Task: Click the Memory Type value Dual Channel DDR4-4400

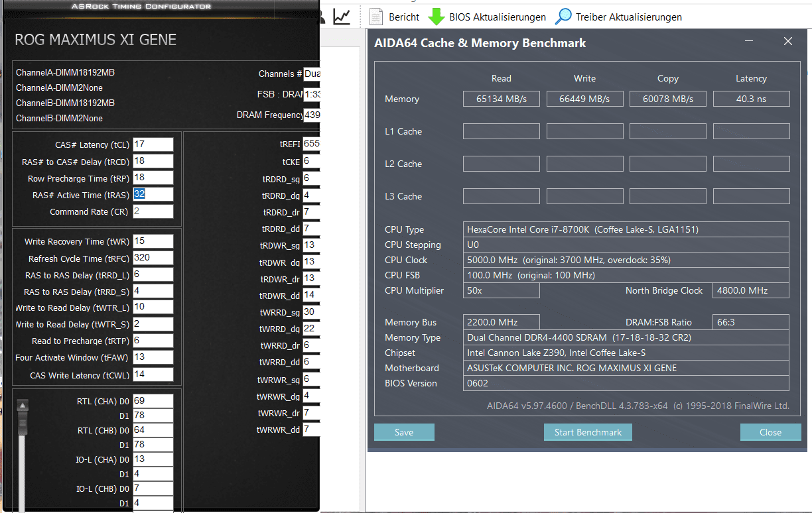Action: pos(626,337)
